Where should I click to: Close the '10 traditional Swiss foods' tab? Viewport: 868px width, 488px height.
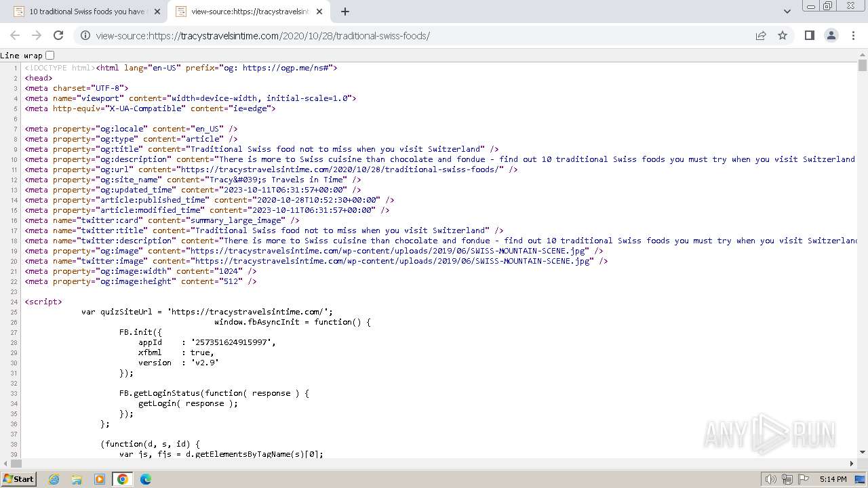click(157, 12)
